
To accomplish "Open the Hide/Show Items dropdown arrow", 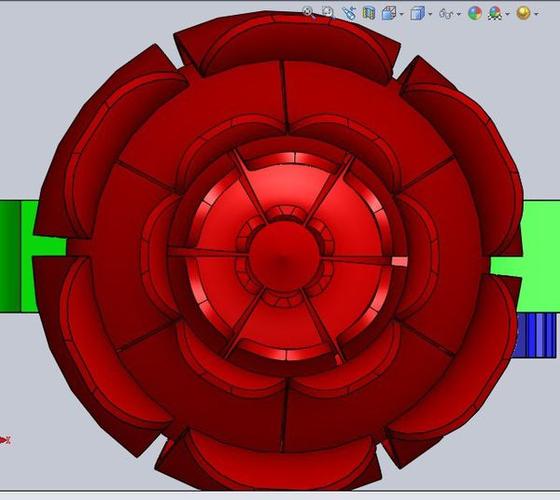I will coord(459,14).
